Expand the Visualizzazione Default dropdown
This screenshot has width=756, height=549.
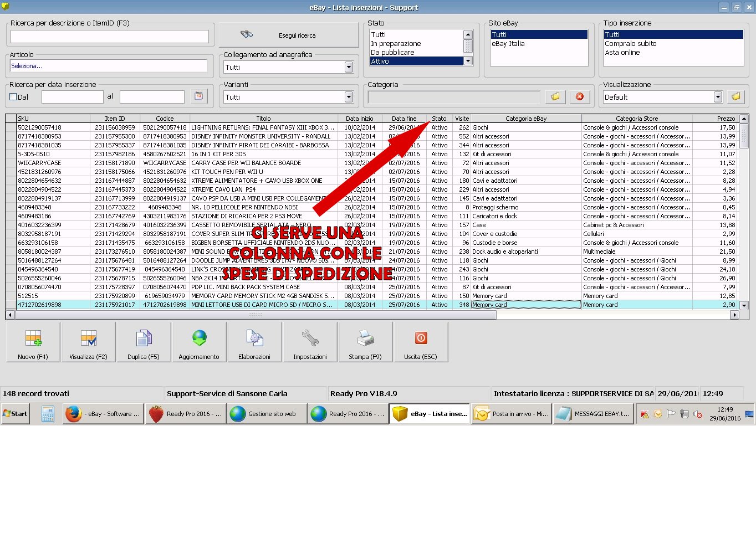point(718,97)
